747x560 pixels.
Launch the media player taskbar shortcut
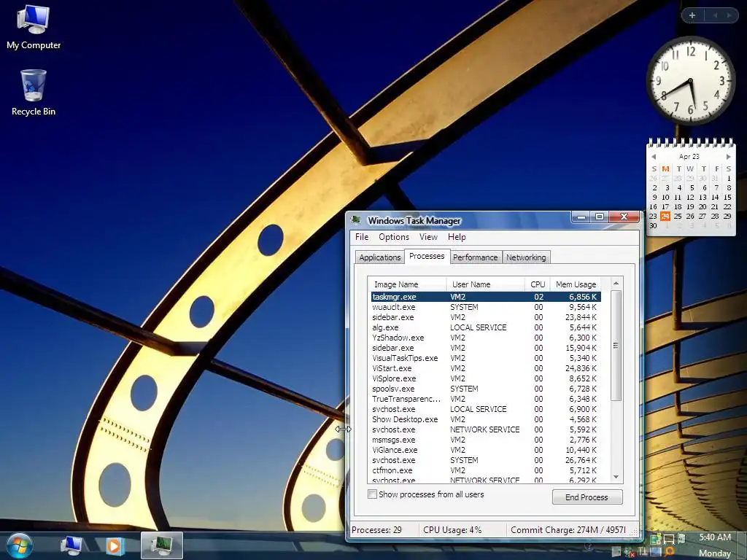pos(115,545)
